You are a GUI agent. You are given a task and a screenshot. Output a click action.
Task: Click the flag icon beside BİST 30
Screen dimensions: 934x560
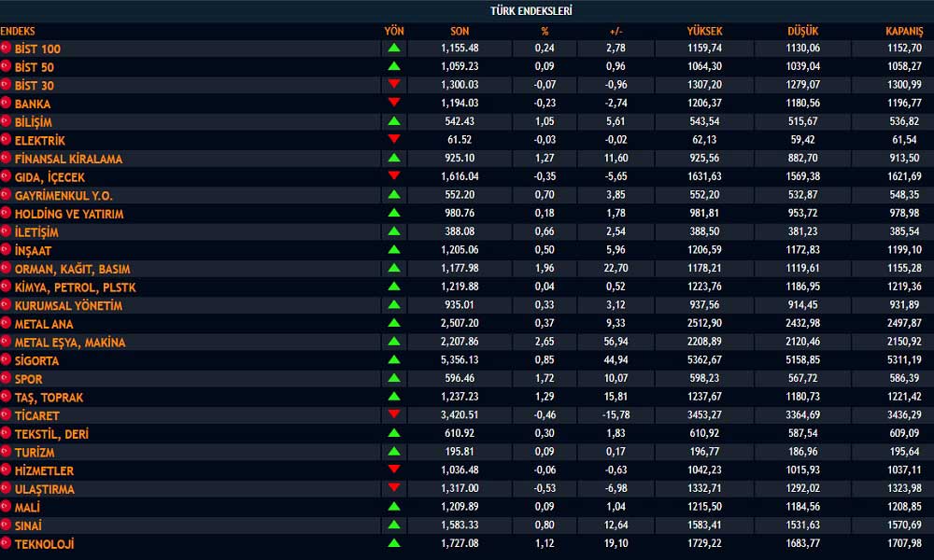(x=6, y=85)
